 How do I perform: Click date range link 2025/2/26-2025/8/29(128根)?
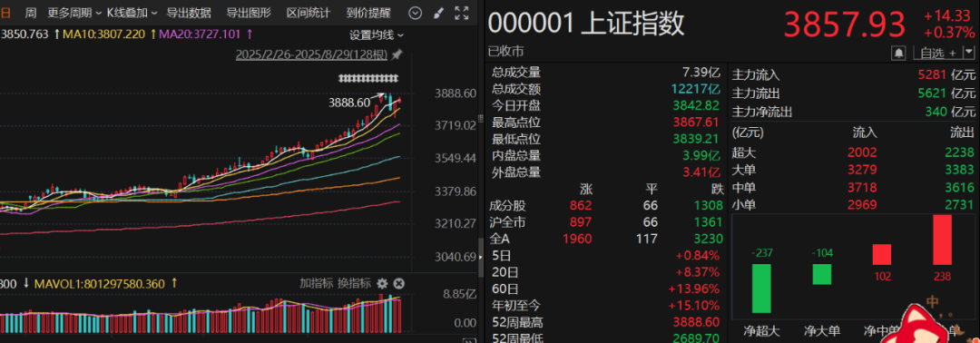[x=311, y=55]
